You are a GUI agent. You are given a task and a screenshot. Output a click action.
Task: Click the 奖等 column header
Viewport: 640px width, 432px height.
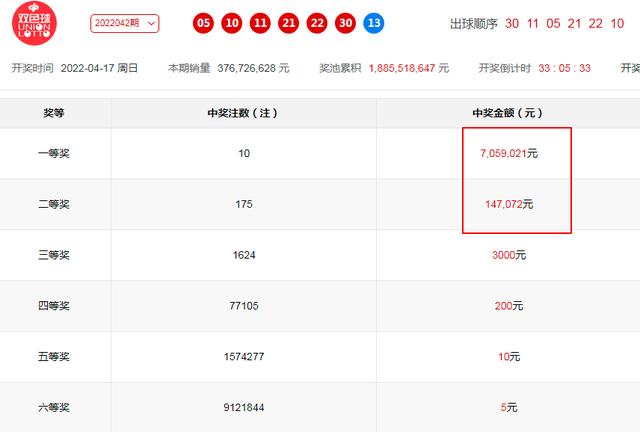[54, 113]
